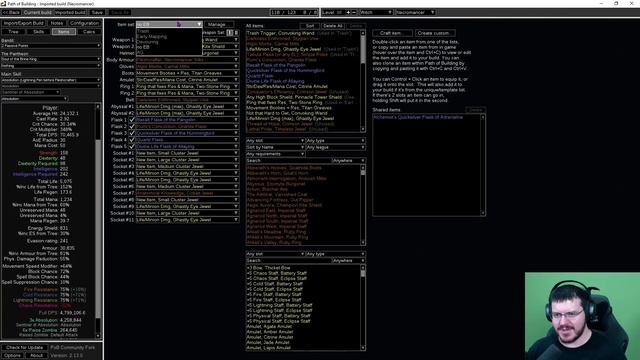Select 'Alchemist's Quicksilver Flask of Adrenaline' shared item
This screenshot has height=360, width=640.
418,117
